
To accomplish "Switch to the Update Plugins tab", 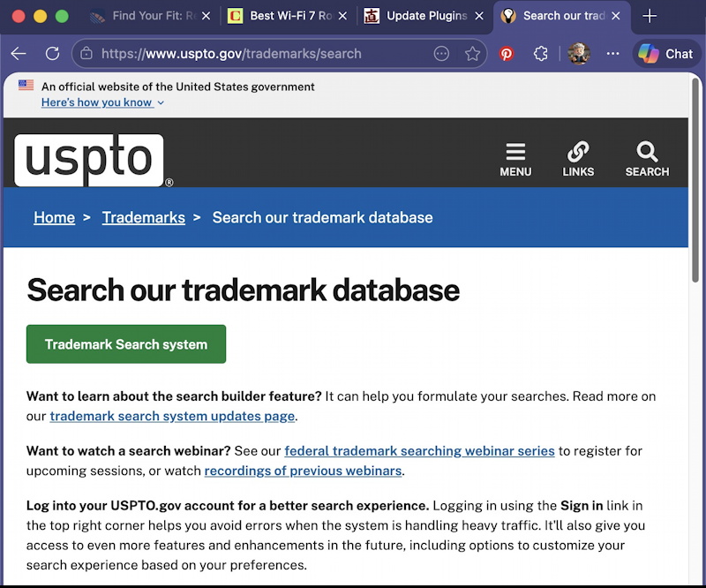I will (x=424, y=15).
